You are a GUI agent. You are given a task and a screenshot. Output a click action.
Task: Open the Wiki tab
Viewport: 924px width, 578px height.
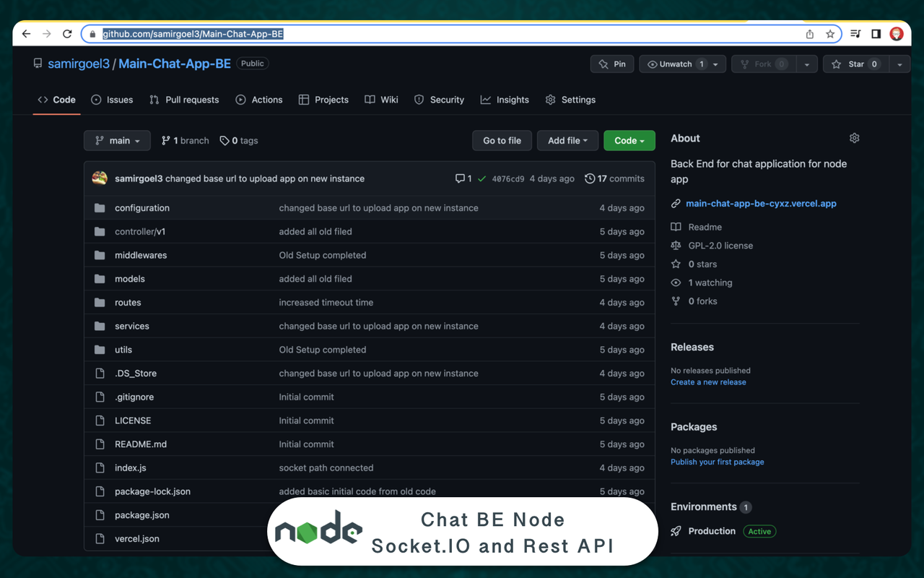point(381,100)
